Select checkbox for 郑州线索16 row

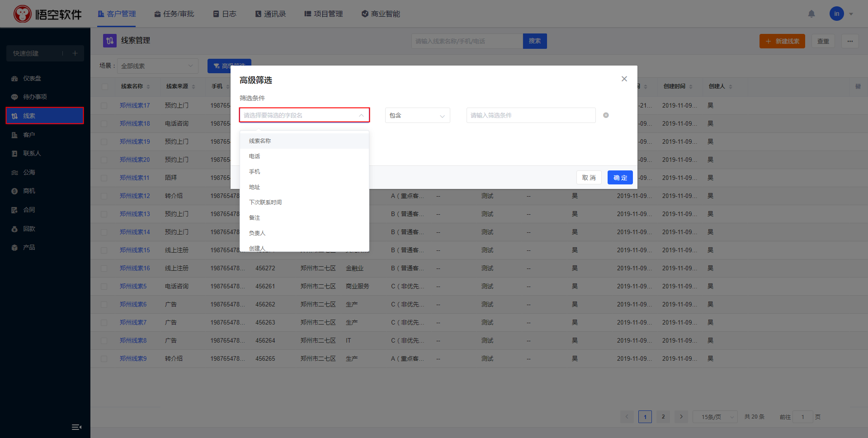point(104,268)
